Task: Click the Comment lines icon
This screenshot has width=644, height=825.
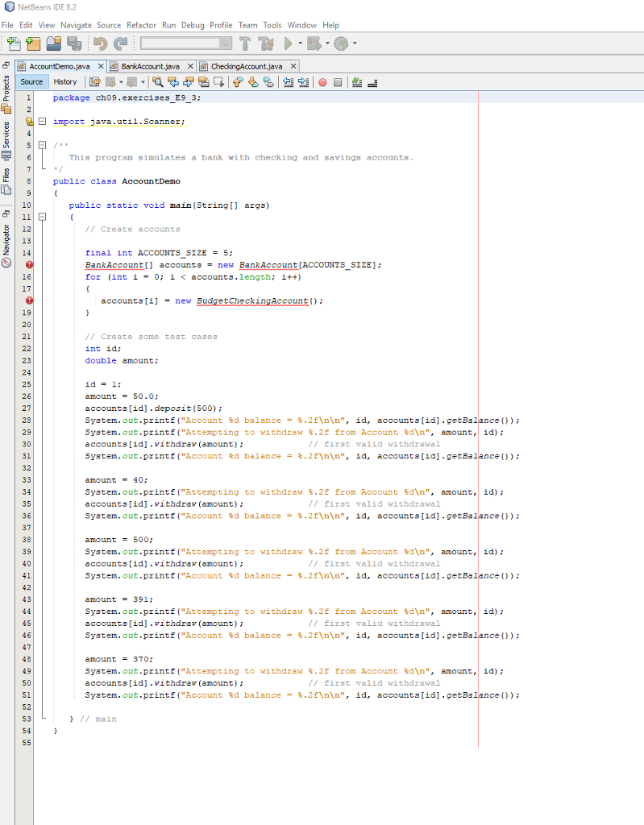Action: click(357, 82)
